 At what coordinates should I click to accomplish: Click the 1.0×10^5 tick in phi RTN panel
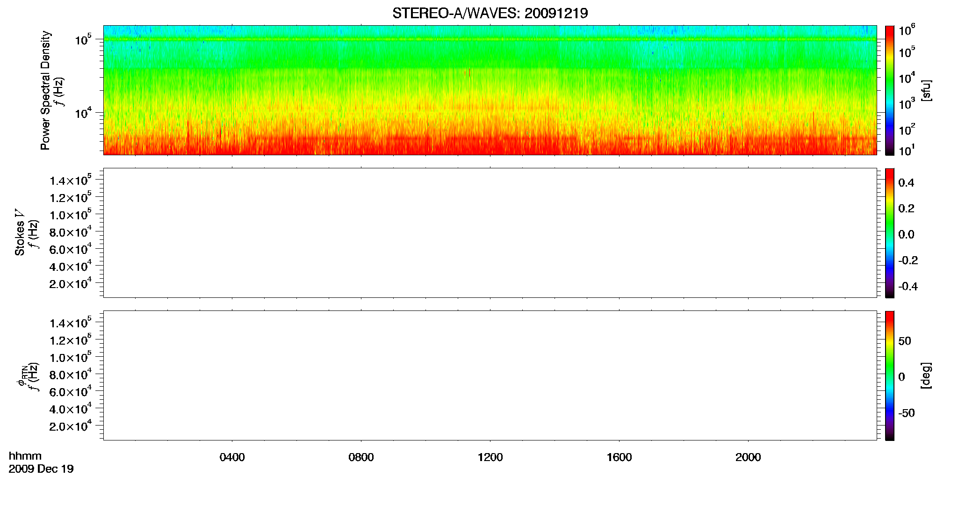coord(71,357)
